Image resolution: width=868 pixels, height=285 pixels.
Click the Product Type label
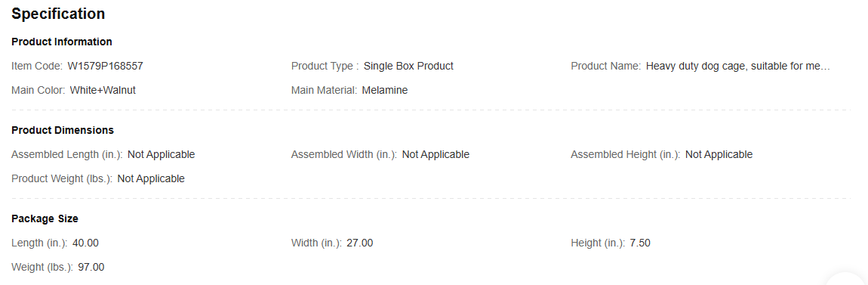point(325,66)
